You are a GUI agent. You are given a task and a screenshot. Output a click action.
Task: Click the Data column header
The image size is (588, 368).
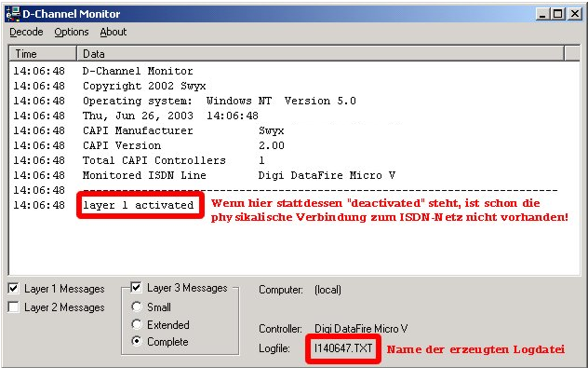pos(321,54)
